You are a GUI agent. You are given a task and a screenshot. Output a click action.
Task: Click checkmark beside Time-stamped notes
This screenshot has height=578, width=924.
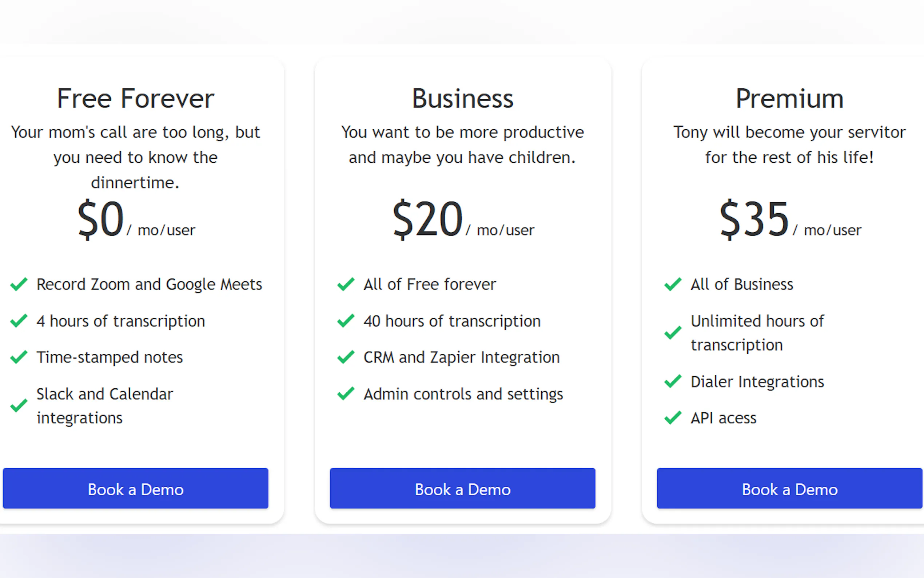tap(19, 357)
